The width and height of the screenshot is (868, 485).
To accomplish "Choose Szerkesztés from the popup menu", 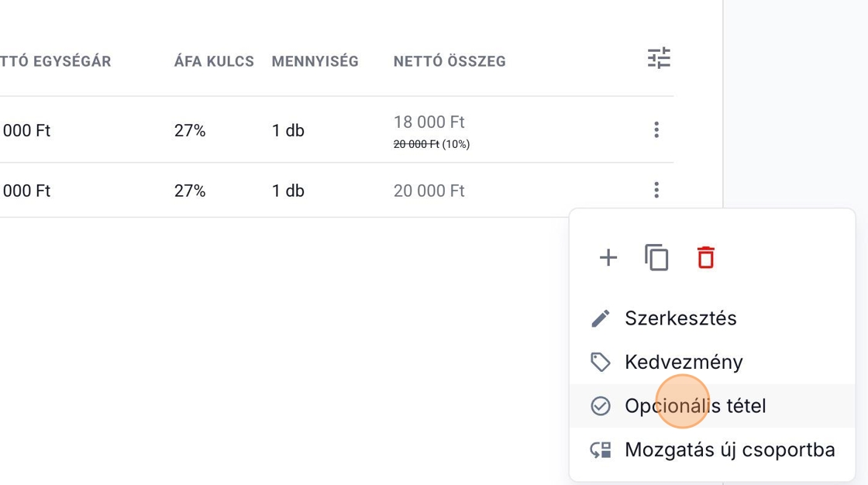I will [x=680, y=318].
